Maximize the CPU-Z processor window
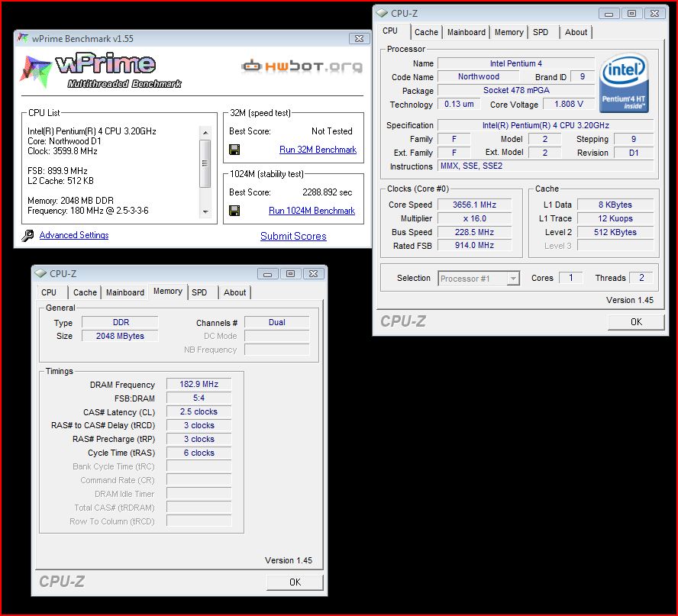Screen dimensions: 678x616 point(631,14)
